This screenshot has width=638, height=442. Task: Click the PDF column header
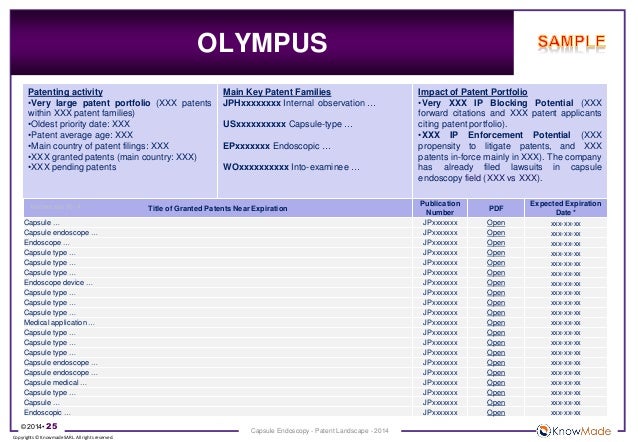[496, 208]
